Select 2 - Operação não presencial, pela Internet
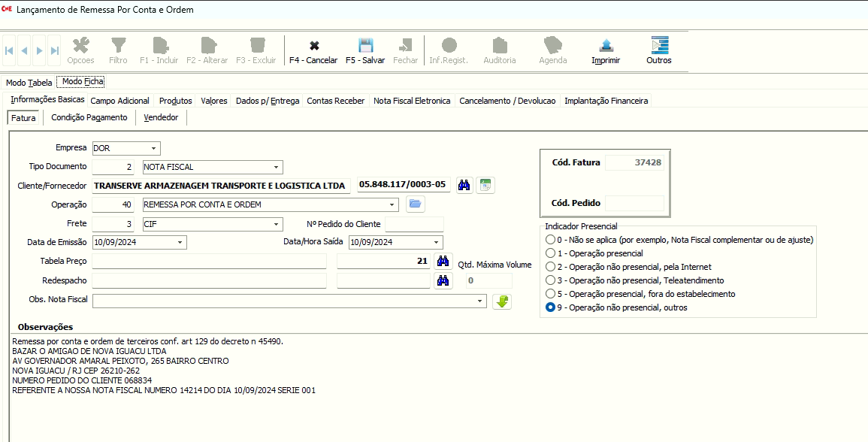The image size is (868, 442). (x=551, y=267)
